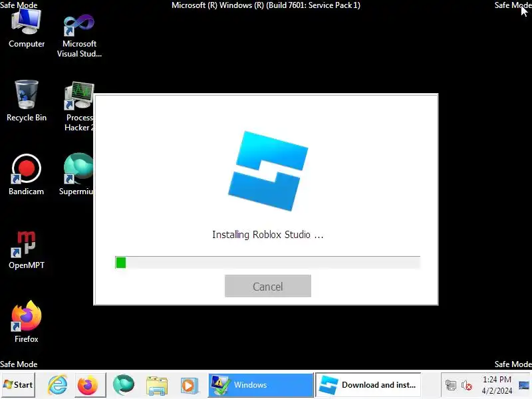Click the Show Desktop tray icon
532x399 pixels.
(523, 385)
